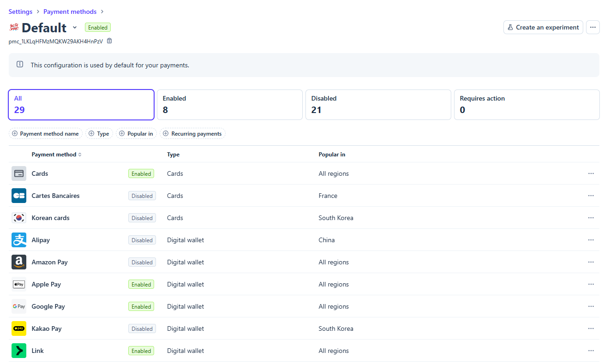Select the Enabled filter tab
The image size is (616, 364).
point(230,105)
